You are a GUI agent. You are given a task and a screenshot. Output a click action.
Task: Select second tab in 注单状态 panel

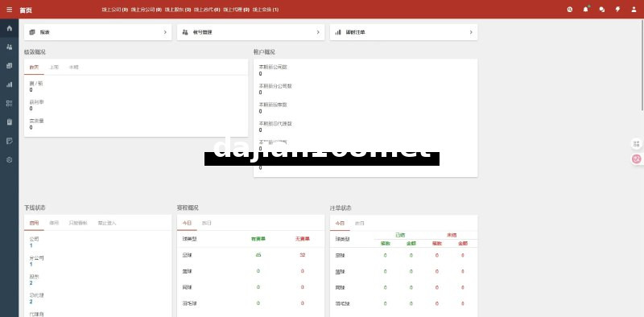(x=359, y=223)
